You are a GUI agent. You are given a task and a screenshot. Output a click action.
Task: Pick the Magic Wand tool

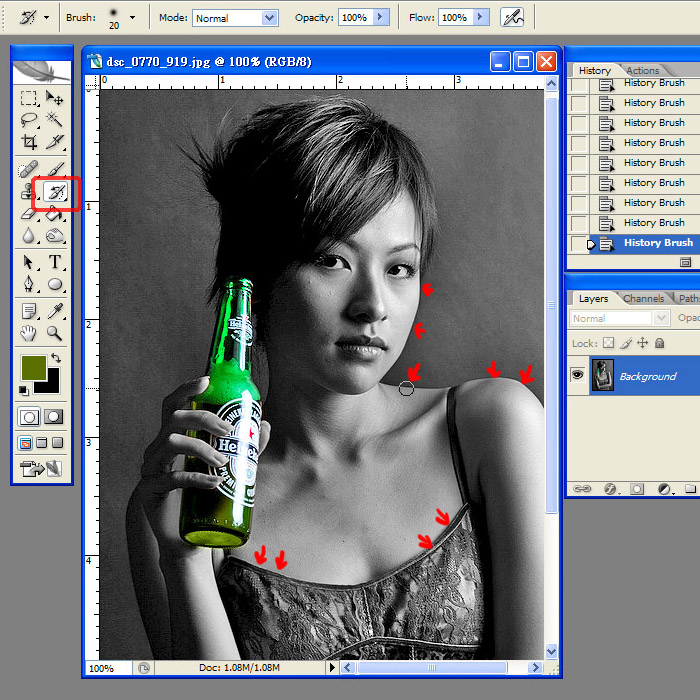point(56,120)
